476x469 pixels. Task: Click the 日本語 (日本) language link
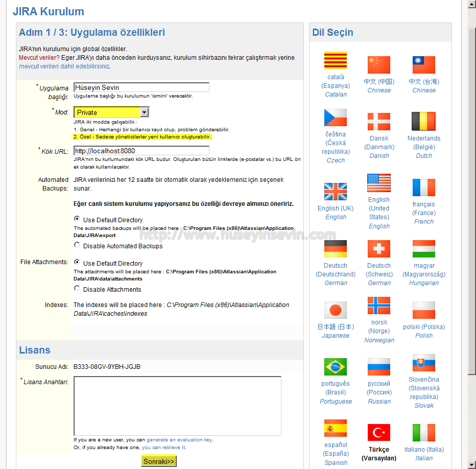(336, 327)
